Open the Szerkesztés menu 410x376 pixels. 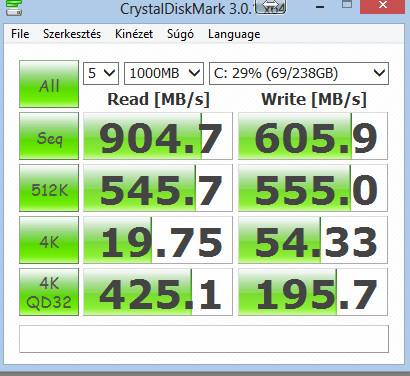(x=72, y=34)
